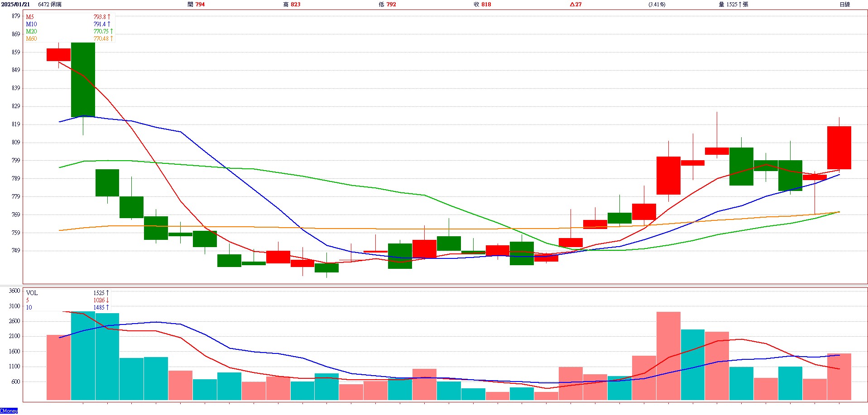Click the 849 price axis label

point(16,71)
